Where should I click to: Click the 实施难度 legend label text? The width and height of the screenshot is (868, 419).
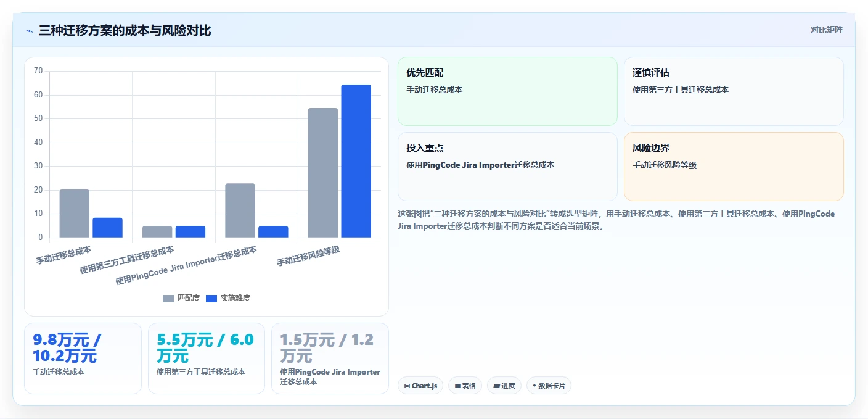coord(235,298)
